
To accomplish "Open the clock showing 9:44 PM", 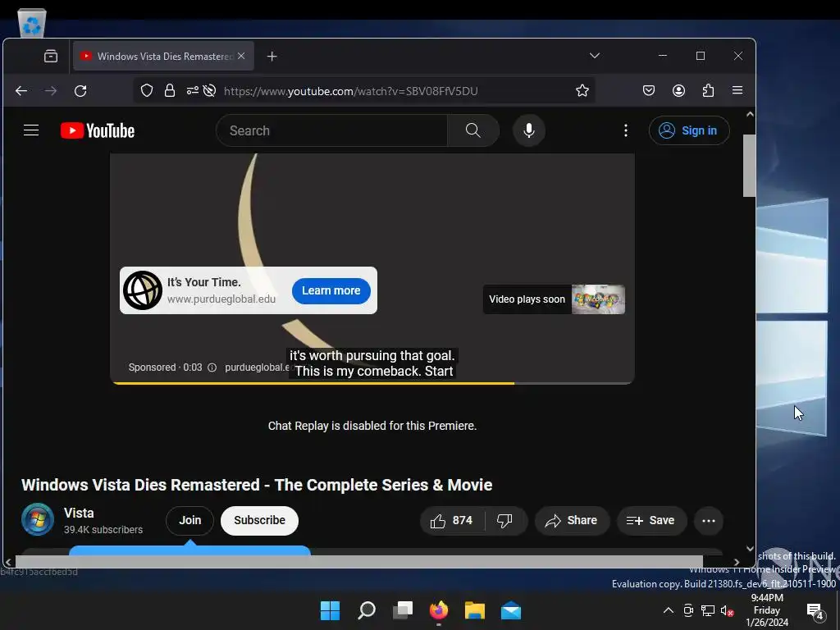I will [767, 610].
